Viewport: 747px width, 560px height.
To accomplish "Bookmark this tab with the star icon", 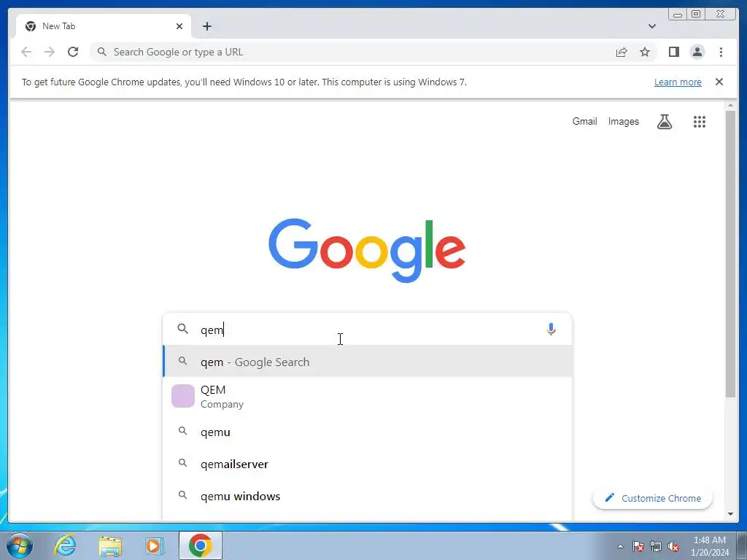I will pos(645,52).
